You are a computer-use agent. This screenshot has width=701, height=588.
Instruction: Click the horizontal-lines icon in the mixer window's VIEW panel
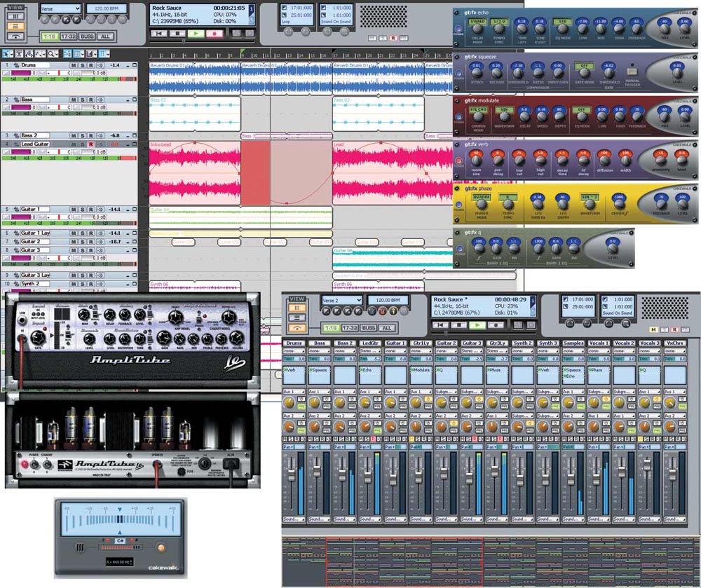pos(297,317)
